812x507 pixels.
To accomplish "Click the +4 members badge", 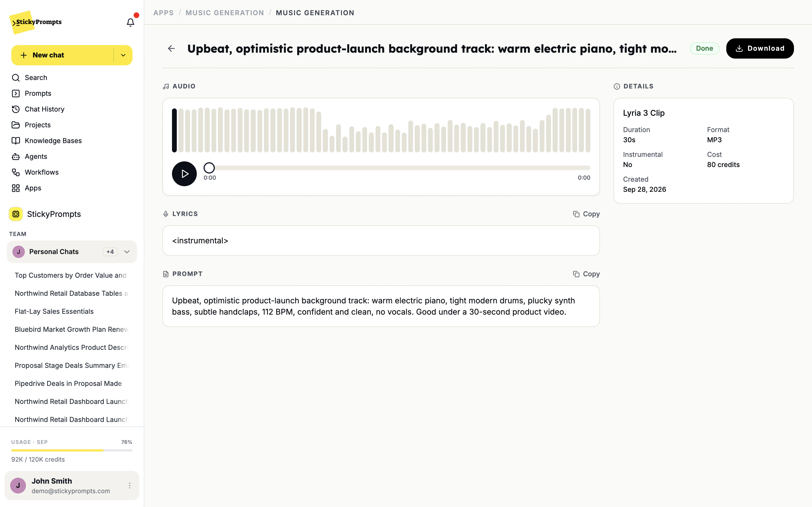I will (110, 252).
